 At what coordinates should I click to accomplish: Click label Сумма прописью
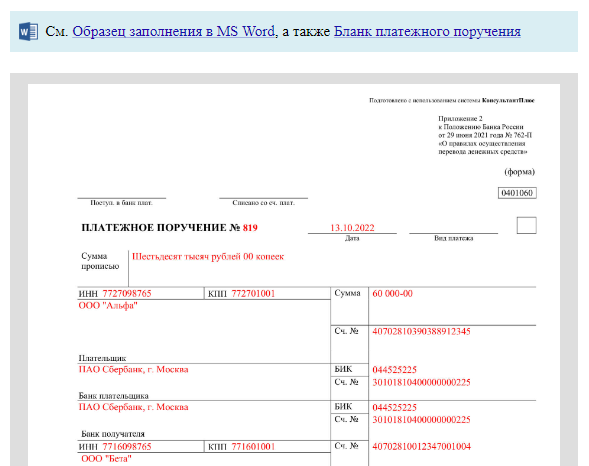pyautogui.click(x=100, y=261)
